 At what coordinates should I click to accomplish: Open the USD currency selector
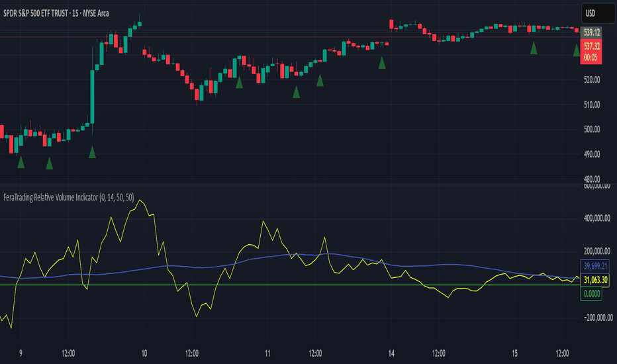597,13
